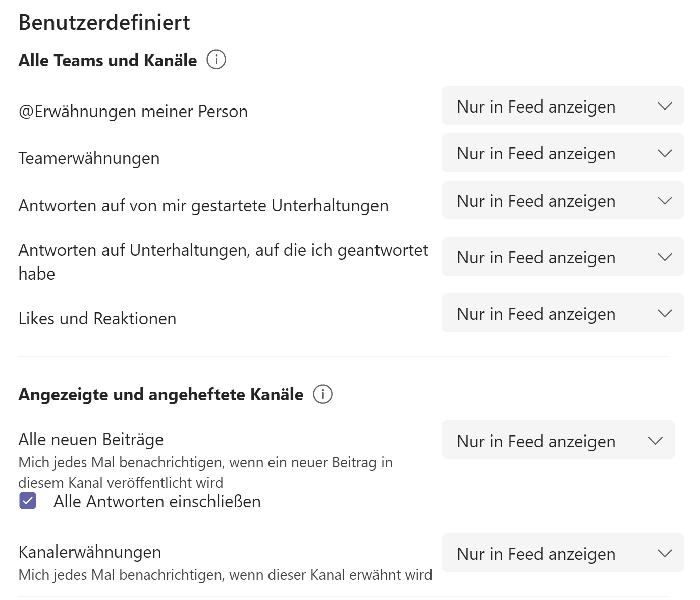Click the Alle neuen Beiträge setting label
This screenshot has height=600, width=700.
pos(91,439)
